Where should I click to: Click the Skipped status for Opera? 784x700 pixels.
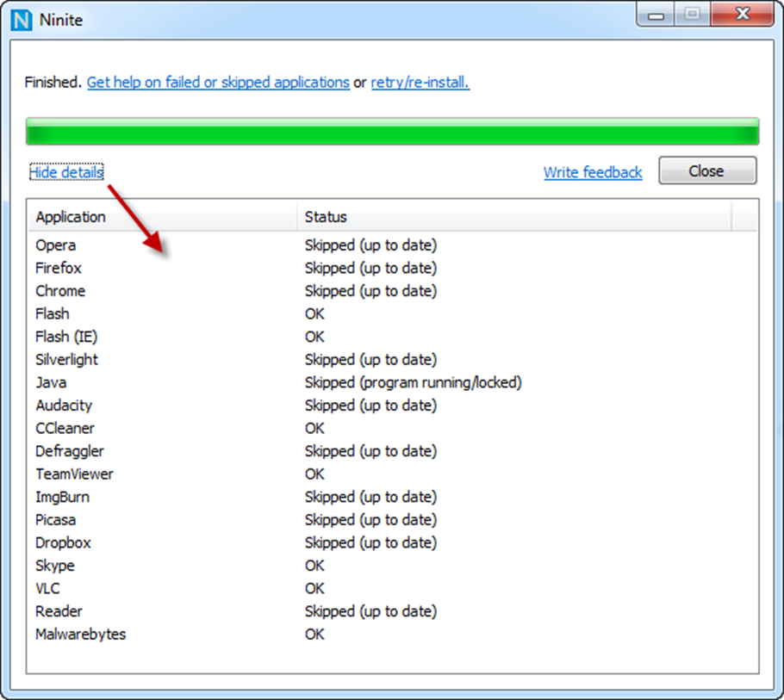[x=370, y=245]
